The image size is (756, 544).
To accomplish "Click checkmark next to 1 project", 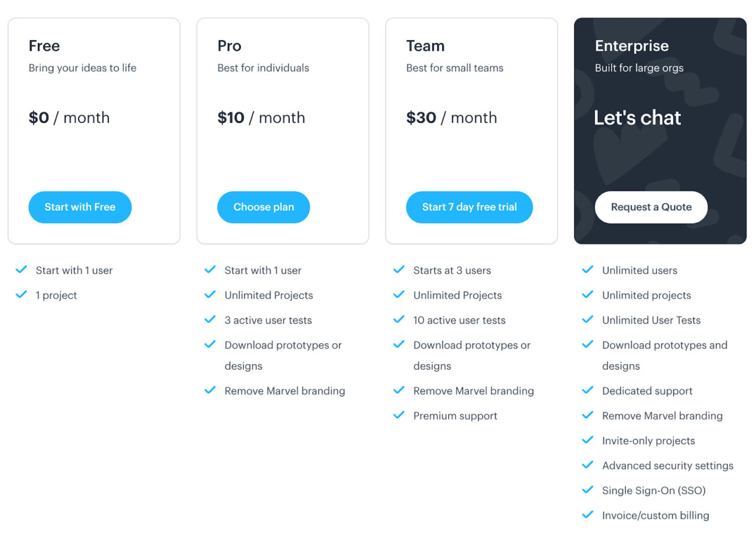I will point(21,295).
